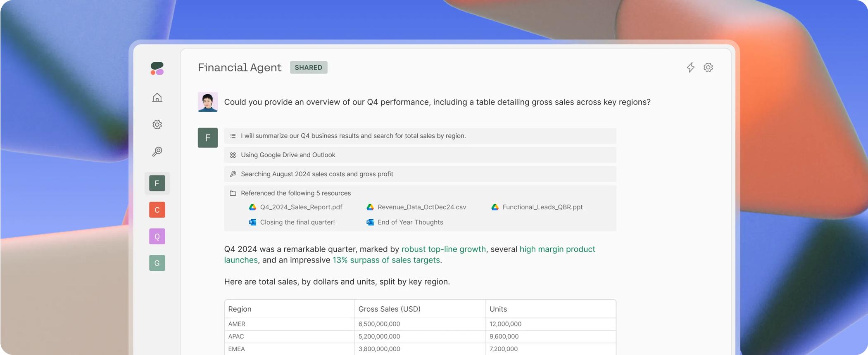868x355 pixels.
Task: Click 13% surpass of sales targets link
Action: click(x=386, y=260)
